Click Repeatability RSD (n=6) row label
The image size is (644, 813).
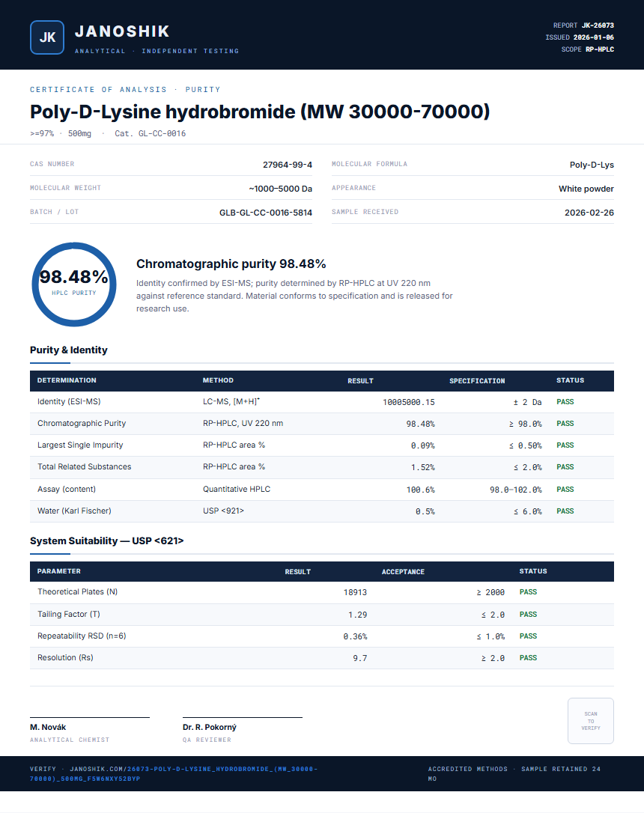click(82, 636)
